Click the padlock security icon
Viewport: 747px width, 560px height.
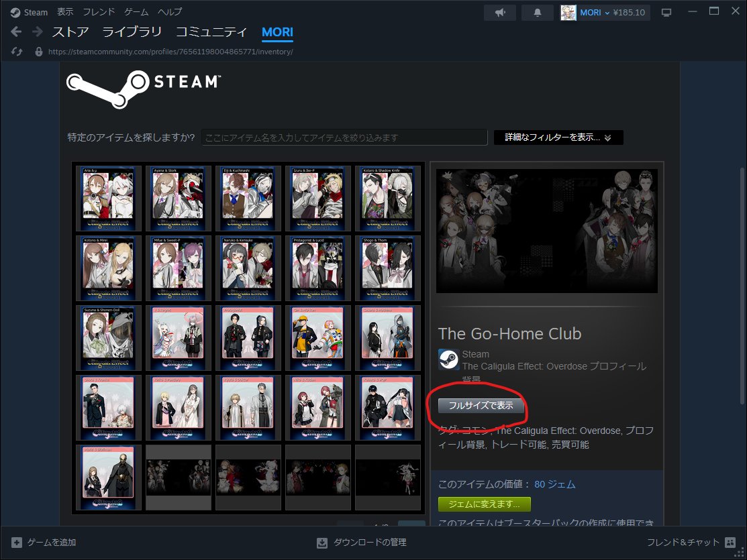(38, 52)
